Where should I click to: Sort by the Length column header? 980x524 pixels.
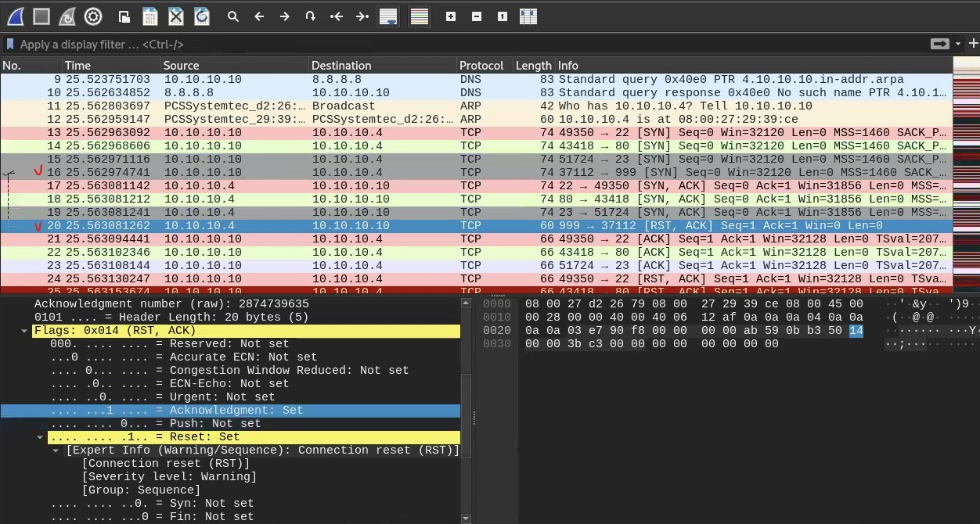click(x=534, y=66)
